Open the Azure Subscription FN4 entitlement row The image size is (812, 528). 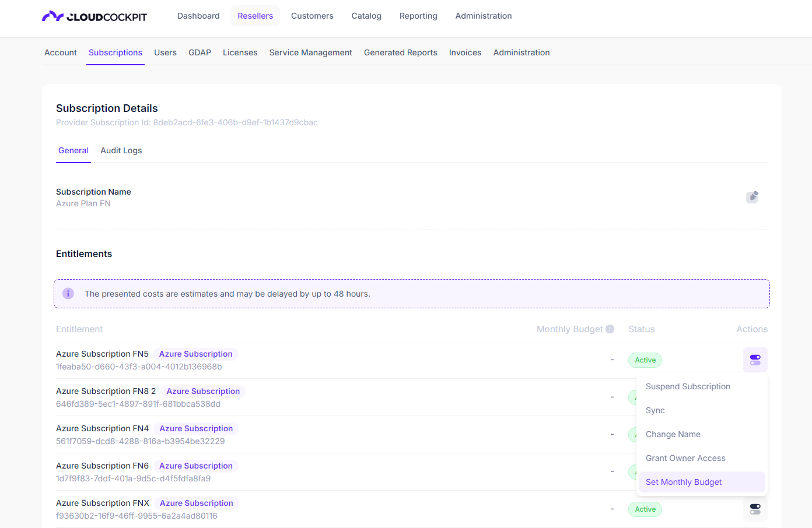point(103,428)
